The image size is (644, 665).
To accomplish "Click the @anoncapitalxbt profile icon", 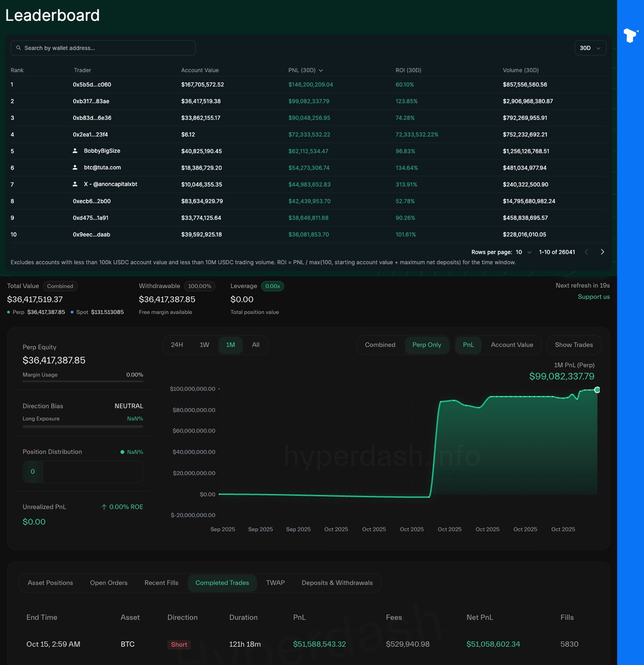I will (75, 184).
